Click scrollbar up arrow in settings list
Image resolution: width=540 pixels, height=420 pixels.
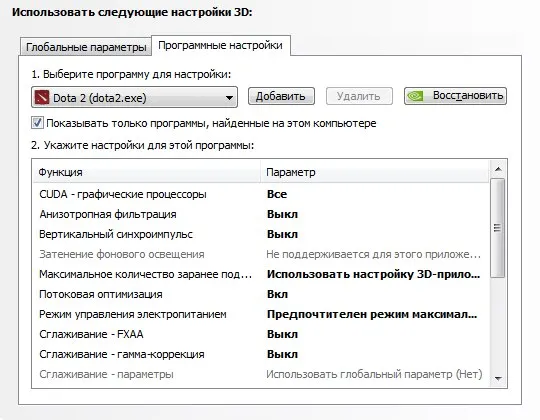[498, 169]
